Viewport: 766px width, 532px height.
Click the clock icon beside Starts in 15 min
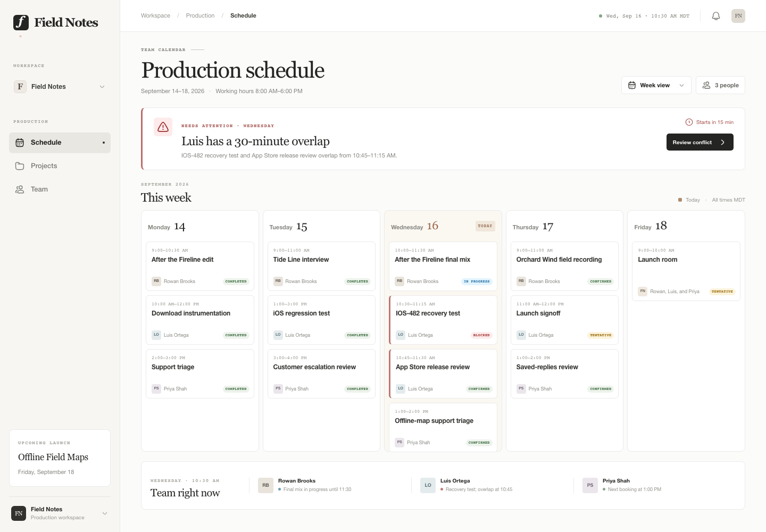click(689, 122)
